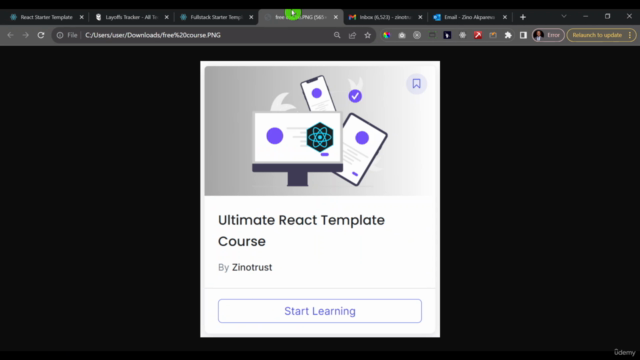This screenshot has height=360, width=640.
Task: Click Relaunch to update
Action: 597,35
